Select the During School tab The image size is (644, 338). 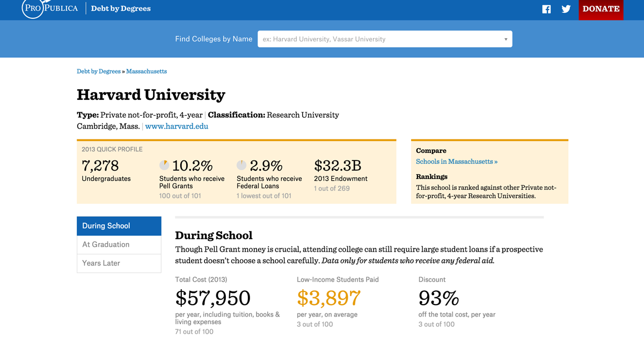pyautogui.click(x=119, y=226)
